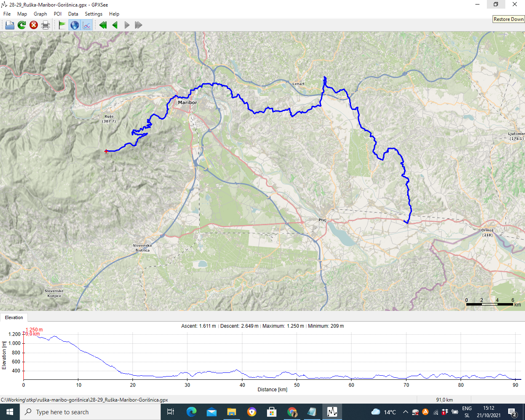Expand the Map menu
Viewport: 525px width, 420px height.
click(x=22, y=14)
